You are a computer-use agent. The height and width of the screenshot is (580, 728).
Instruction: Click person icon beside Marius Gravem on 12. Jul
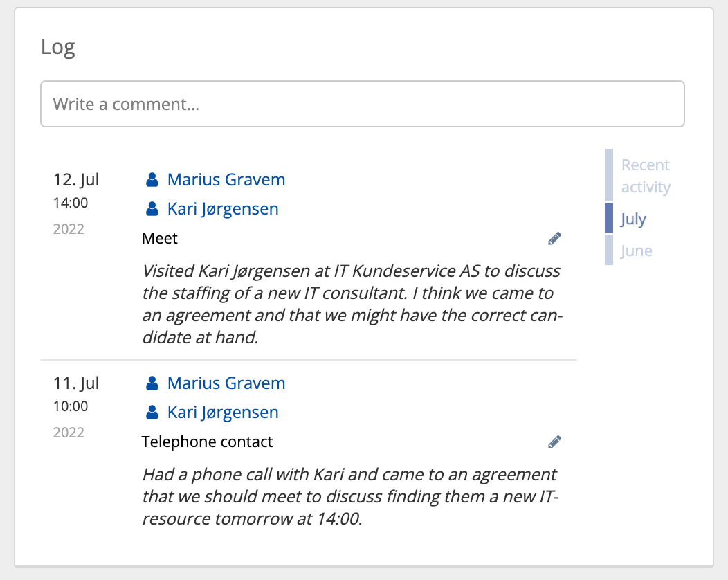(152, 181)
